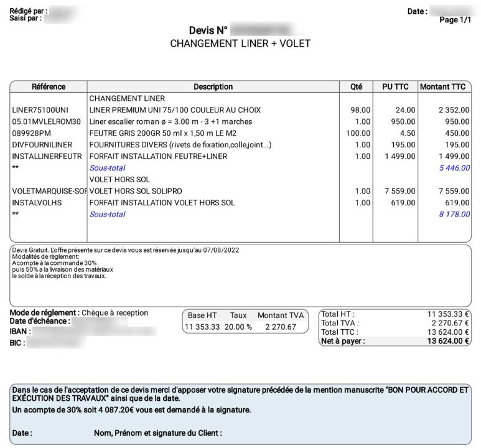Screen dimensions: 481x448
Task: Click the "Net à payer :" label
Action: [343, 341]
